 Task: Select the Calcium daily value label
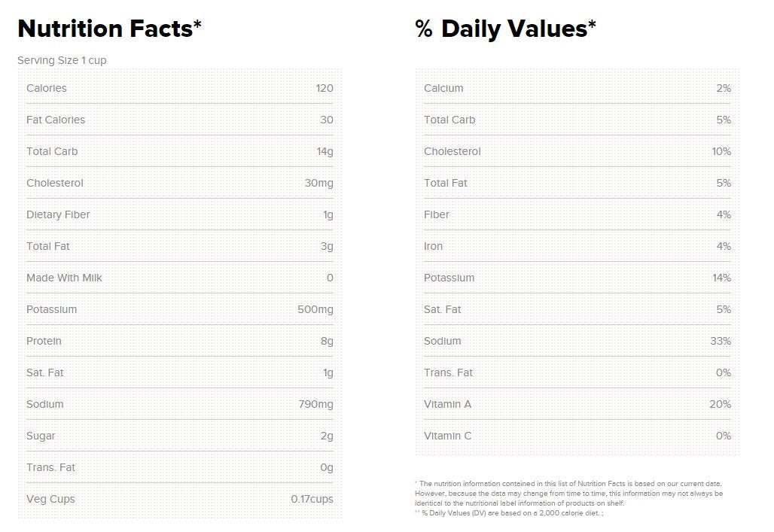pyautogui.click(x=443, y=88)
